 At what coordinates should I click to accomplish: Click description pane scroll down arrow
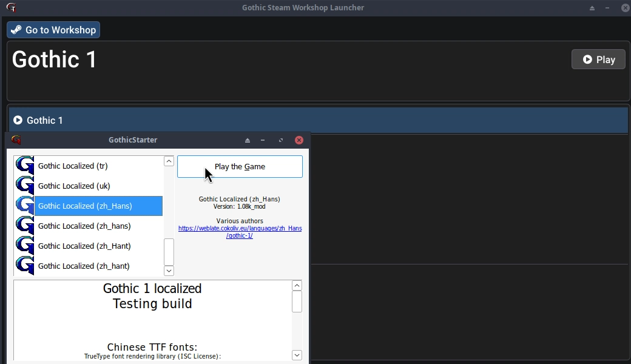(x=297, y=355)
